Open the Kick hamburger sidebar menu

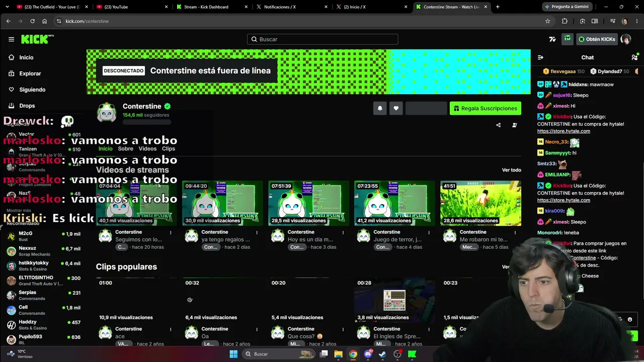click(x=11, y=39)
